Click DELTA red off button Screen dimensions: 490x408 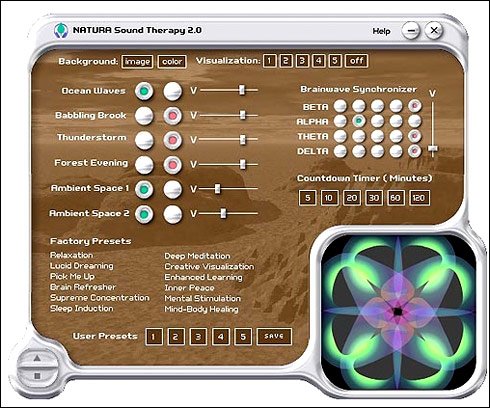[x=415, y=151]
